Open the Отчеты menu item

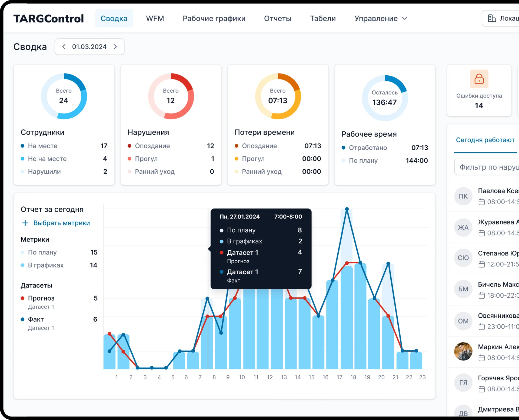pos(278,18)
